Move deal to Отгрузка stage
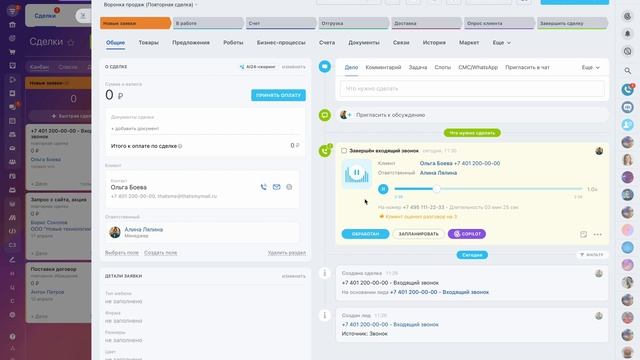 point(353,23)
